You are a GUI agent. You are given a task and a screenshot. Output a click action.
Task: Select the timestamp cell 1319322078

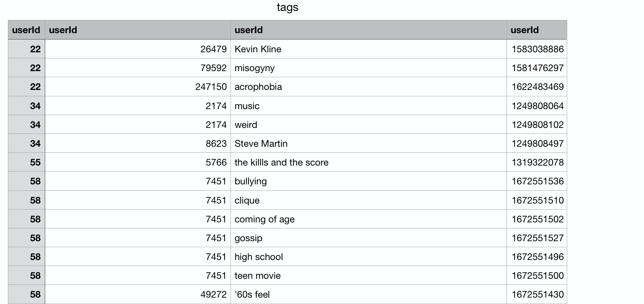(537, 163)
